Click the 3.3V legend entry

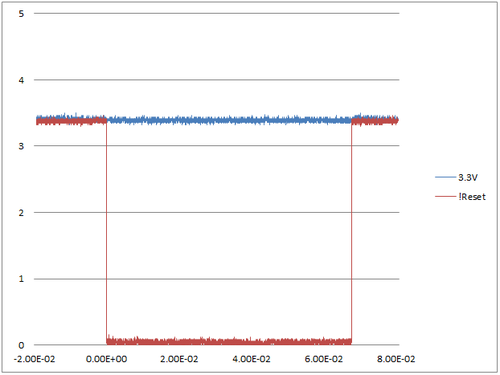[x=456, y=177]
